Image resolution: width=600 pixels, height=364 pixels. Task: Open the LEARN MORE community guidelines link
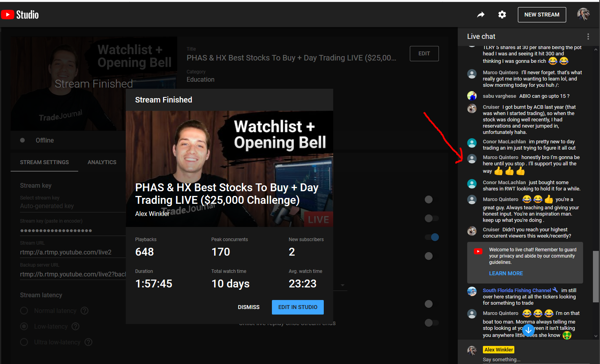506,273
